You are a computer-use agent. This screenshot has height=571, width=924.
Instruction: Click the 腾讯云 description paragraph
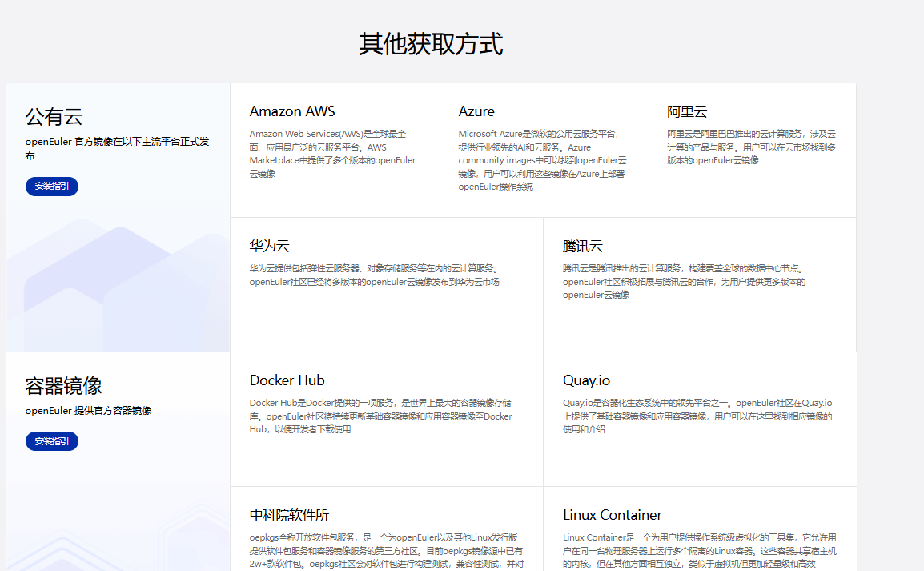point(684,282)
